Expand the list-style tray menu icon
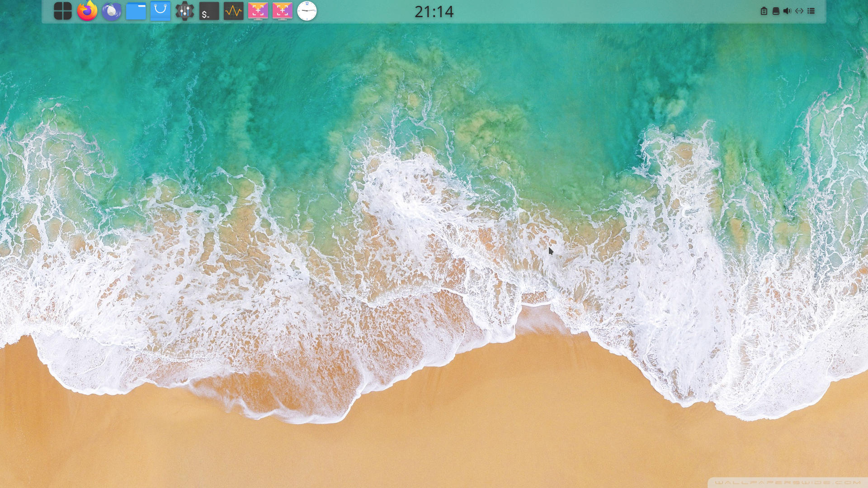This screenshot has height=488, width=868. [x=811, y=11]
